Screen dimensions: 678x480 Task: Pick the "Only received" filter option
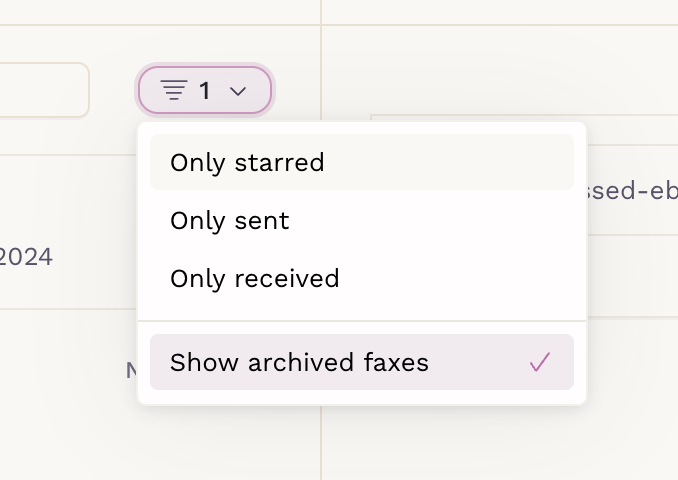361,278
